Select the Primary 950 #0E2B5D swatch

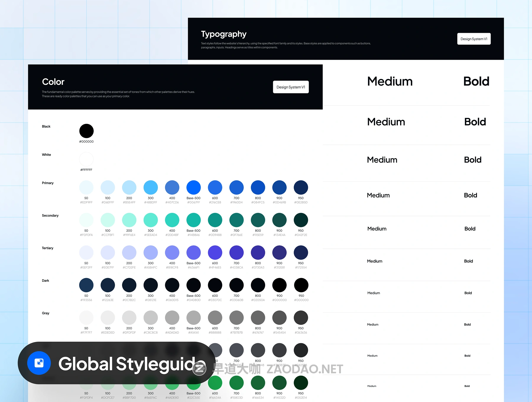(x=301, y=187)
